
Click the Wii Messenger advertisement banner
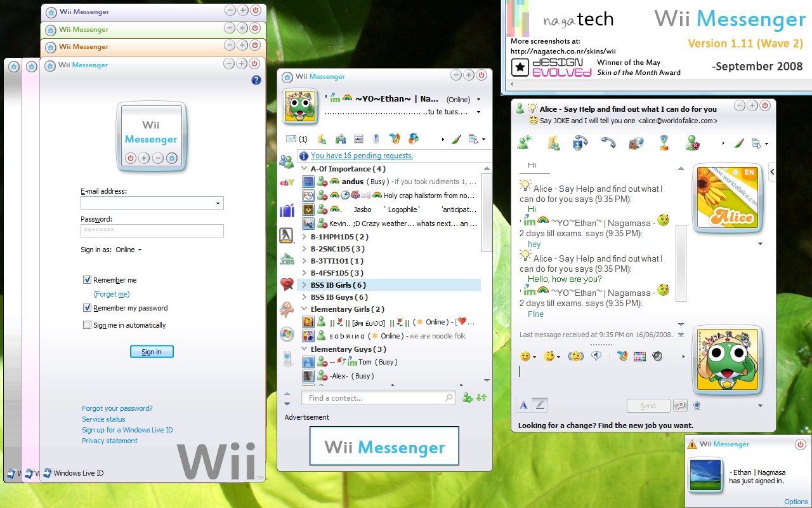pyautogui.click(x=384, y=447)
